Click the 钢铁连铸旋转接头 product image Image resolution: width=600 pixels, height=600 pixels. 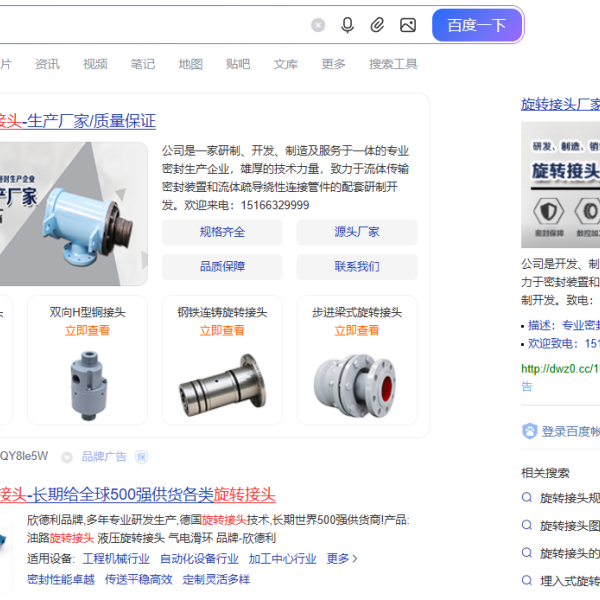(222, 385)
